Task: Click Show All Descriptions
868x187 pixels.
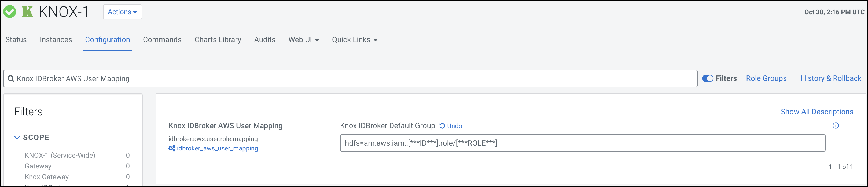Action: [x=817, y=112]
